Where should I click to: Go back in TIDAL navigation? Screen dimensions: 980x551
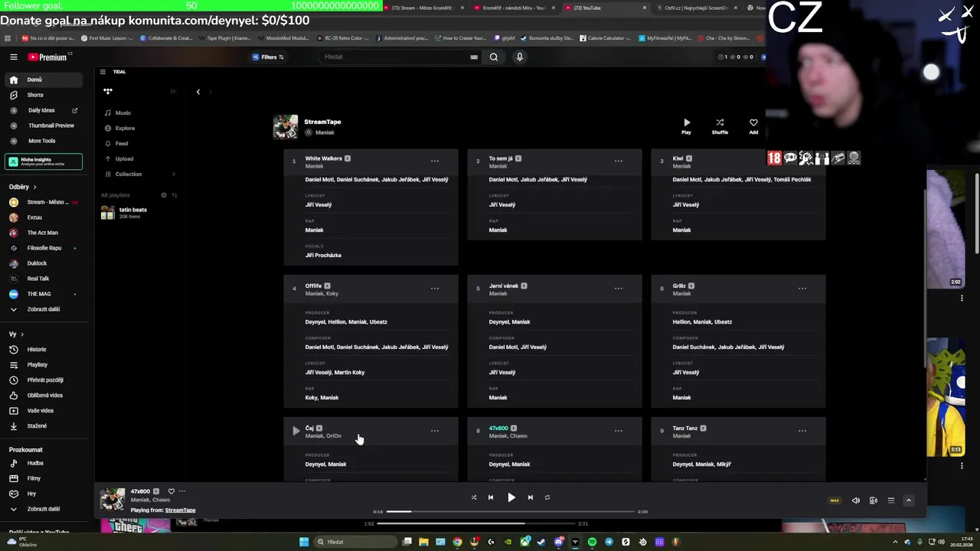(x=198, y=92)
